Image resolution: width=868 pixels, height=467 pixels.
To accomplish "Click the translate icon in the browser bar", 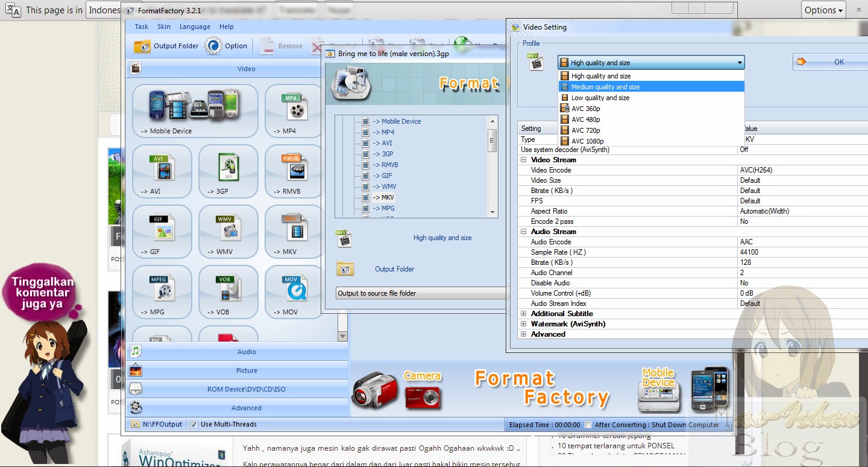I will point(13,10).
